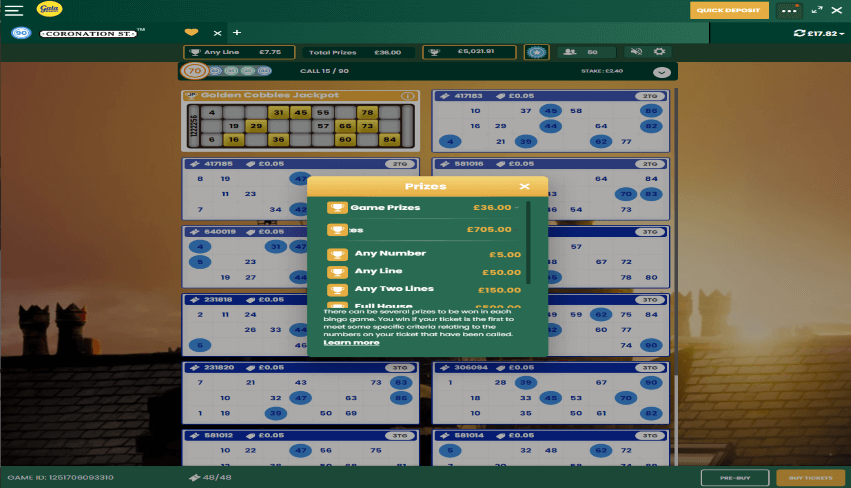The height and width of the screenshot is (488, 851).
Task: Open the hamburger main menu
Action: point(14,10)
